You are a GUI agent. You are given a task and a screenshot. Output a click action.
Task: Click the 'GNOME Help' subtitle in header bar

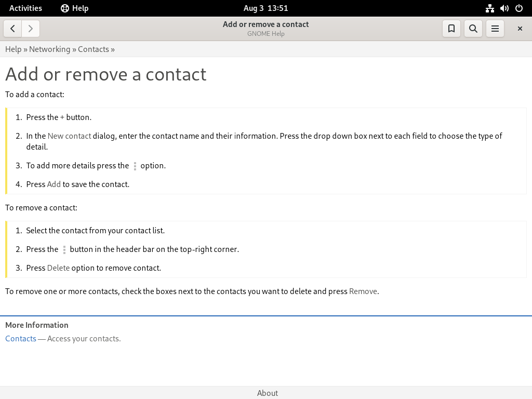(265, 34)
